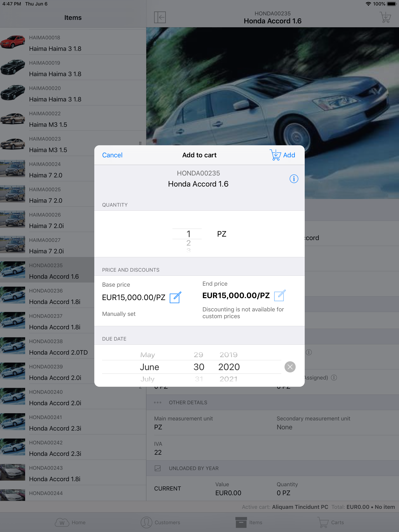The width and height of the screenshot is (399, 532).
Task: Collapse the items sidebar panel icon
Action: coord(160,17)
